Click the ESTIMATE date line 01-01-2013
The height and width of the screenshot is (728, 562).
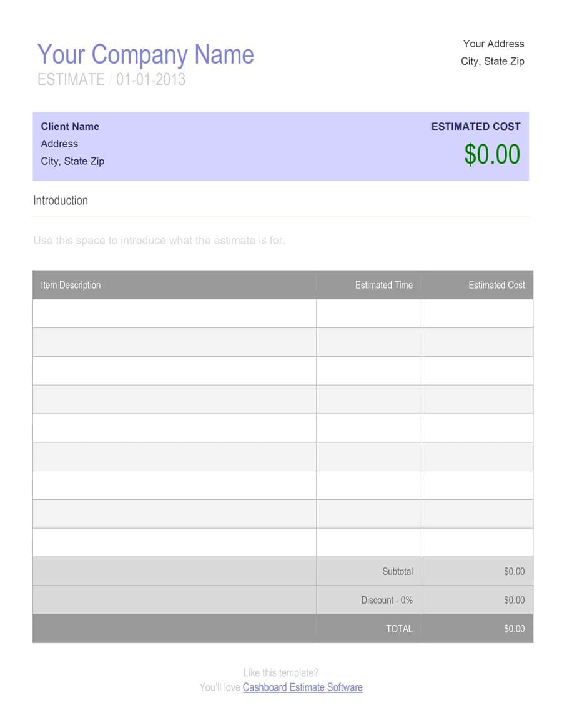[x=111, y=80]
